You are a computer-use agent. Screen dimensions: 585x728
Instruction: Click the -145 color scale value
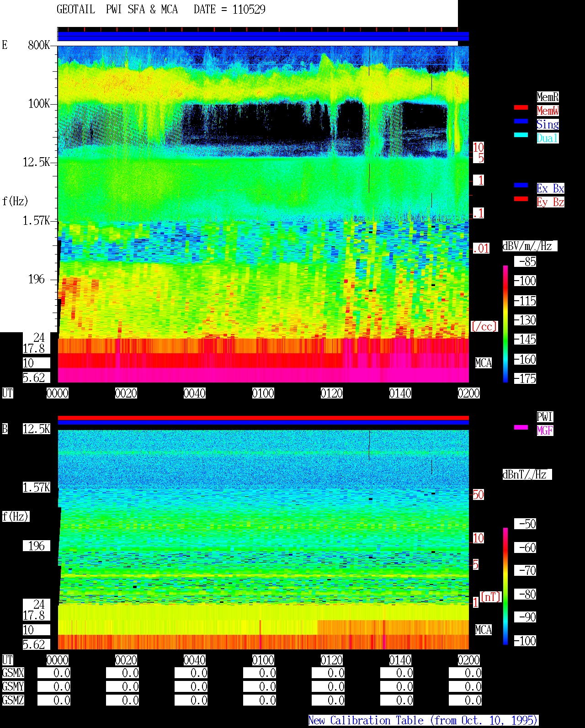525,339
